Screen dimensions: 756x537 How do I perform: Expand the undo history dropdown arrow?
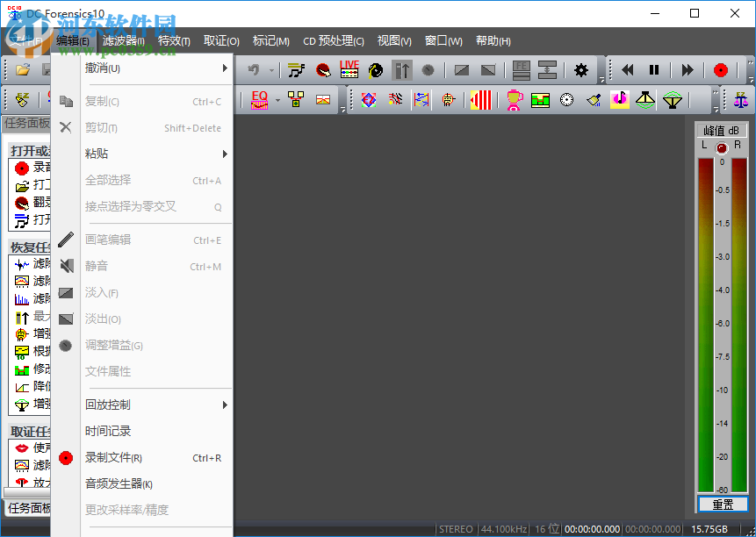click(x=271, y=71)
